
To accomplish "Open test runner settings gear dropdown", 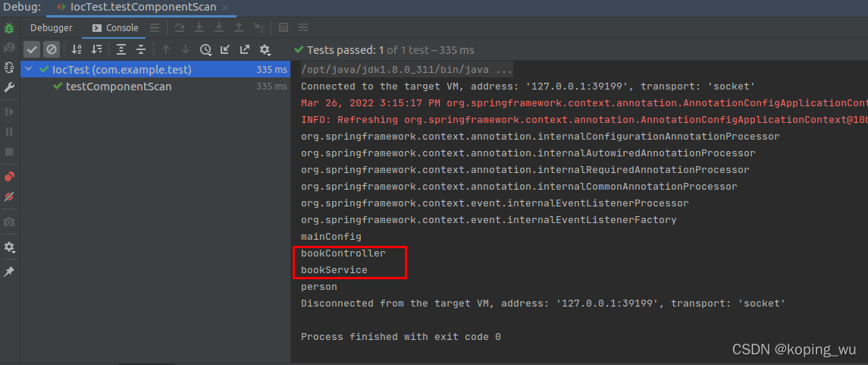I will pyautogui.click(x=265, y=50).
